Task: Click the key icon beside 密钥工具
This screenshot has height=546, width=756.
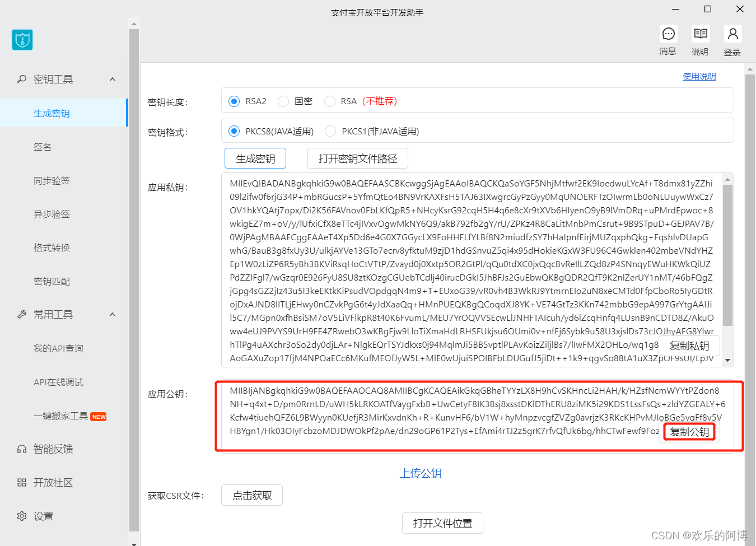Action: tap(22, 80)
